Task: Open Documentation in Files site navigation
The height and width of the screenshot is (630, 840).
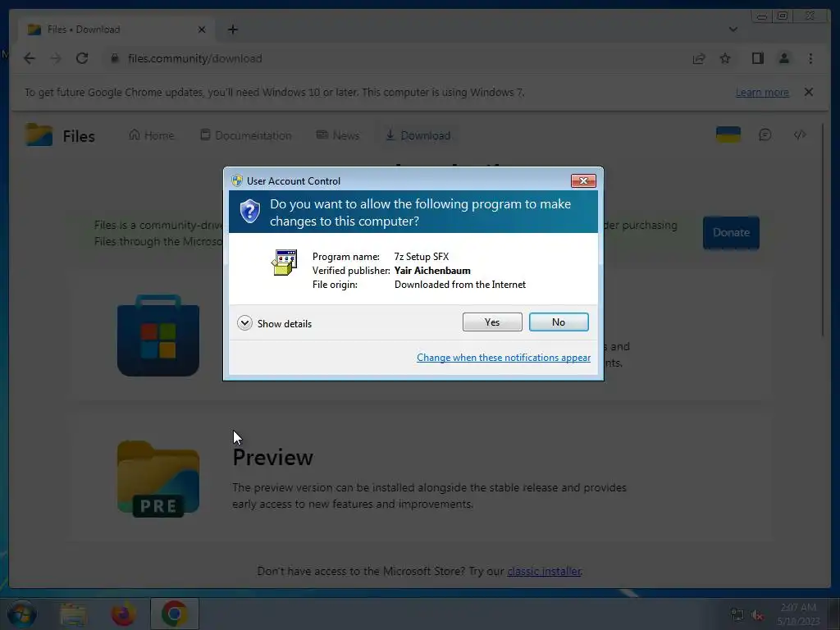Action: (x=246, y=135)
